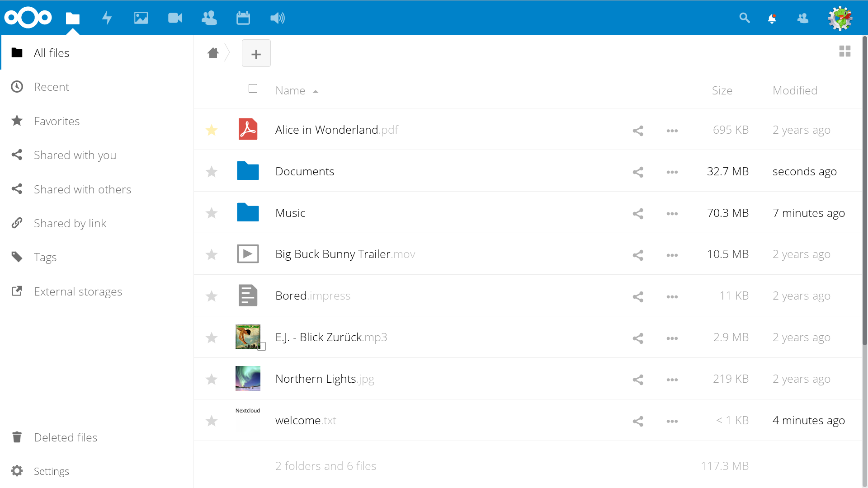This screenshot has width=868, height=488.
Task: Open the Photos app from top bar
Action: [x=141, y=18]
